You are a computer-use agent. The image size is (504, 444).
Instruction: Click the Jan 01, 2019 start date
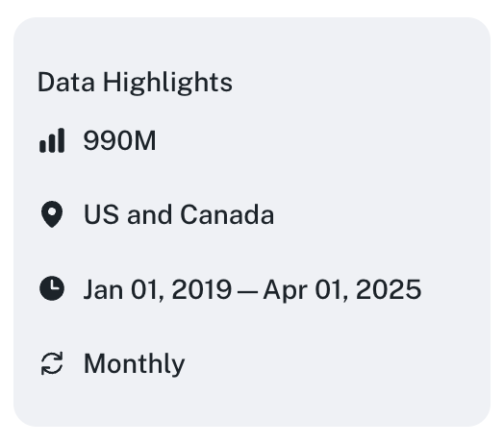[158, 289]
